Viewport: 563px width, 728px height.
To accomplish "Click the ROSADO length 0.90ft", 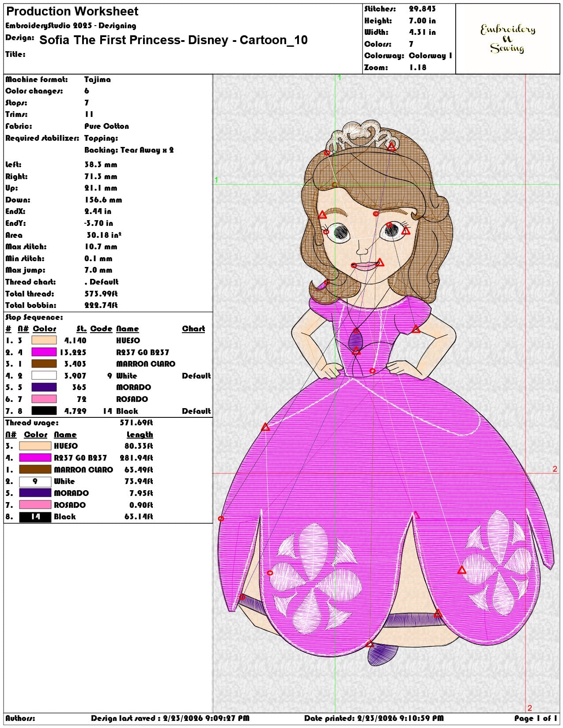I will 141,505.
